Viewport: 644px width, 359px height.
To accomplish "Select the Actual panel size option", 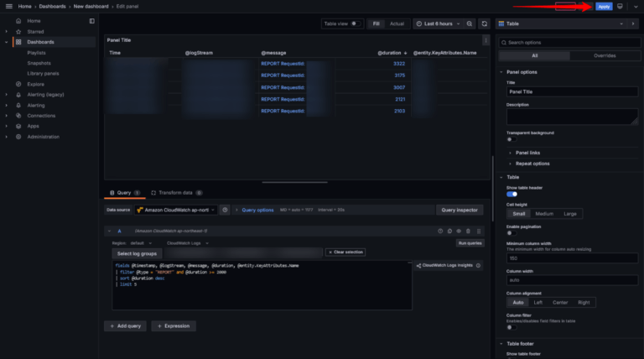I will click(397, 23).
